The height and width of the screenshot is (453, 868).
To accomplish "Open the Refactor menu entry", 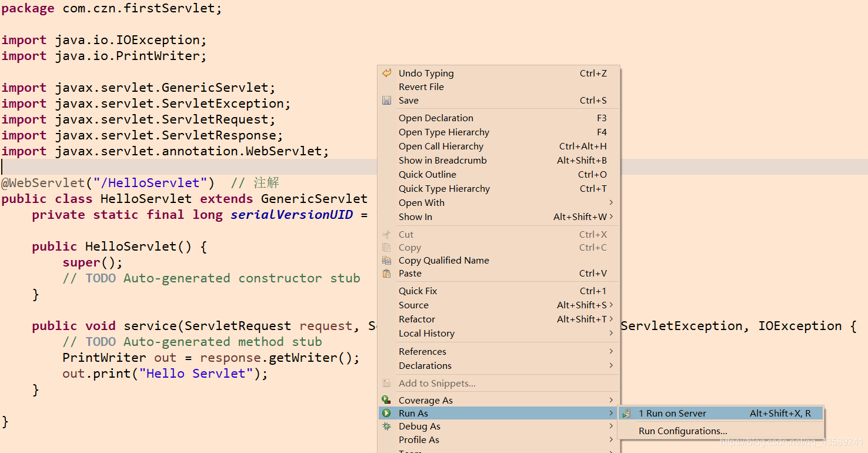I will [499, 319].
